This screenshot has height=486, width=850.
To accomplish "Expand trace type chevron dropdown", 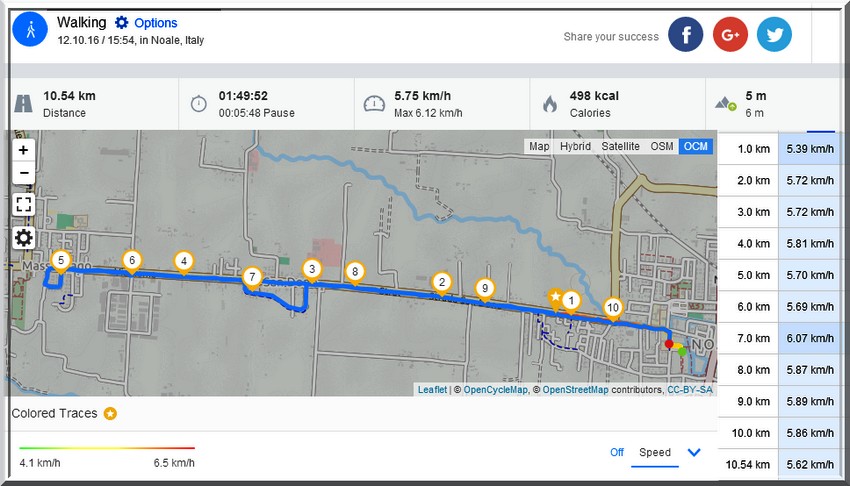I will click(694, 452).
